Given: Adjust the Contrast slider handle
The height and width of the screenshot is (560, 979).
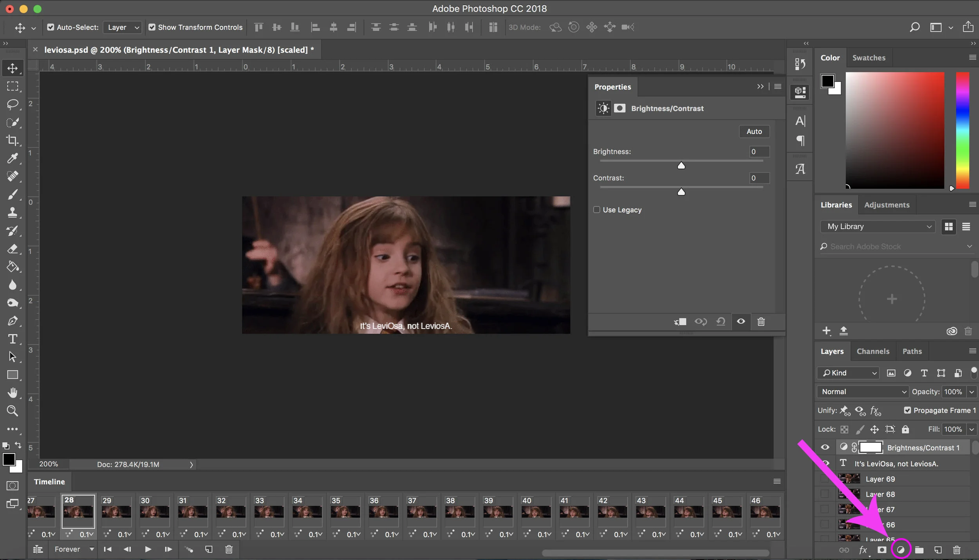Looking at the screenshot, I should 681,191.
